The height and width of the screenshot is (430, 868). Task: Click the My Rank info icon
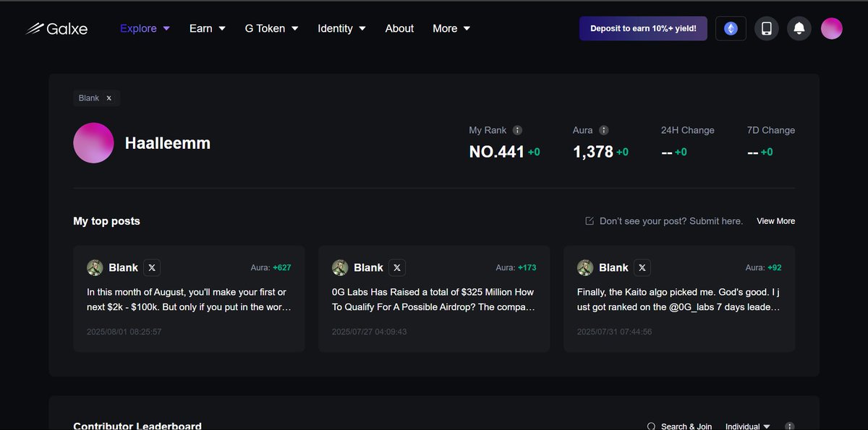(x=517, y=130)
